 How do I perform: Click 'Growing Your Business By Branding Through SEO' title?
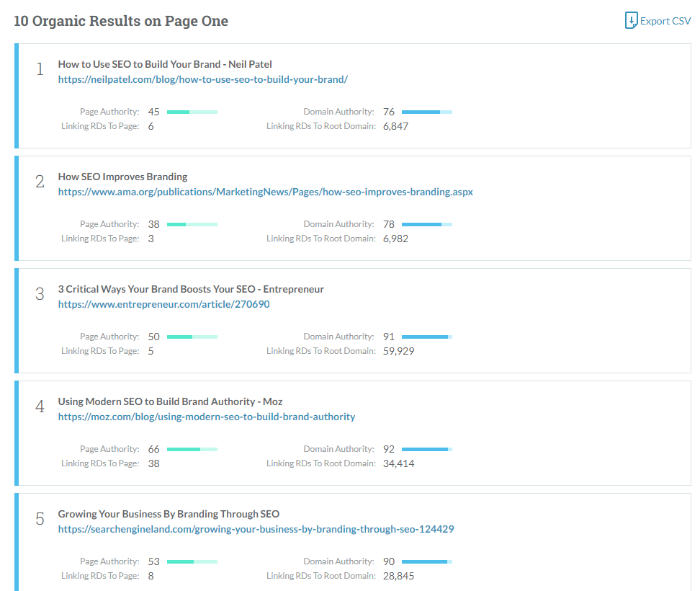point(169,514)
